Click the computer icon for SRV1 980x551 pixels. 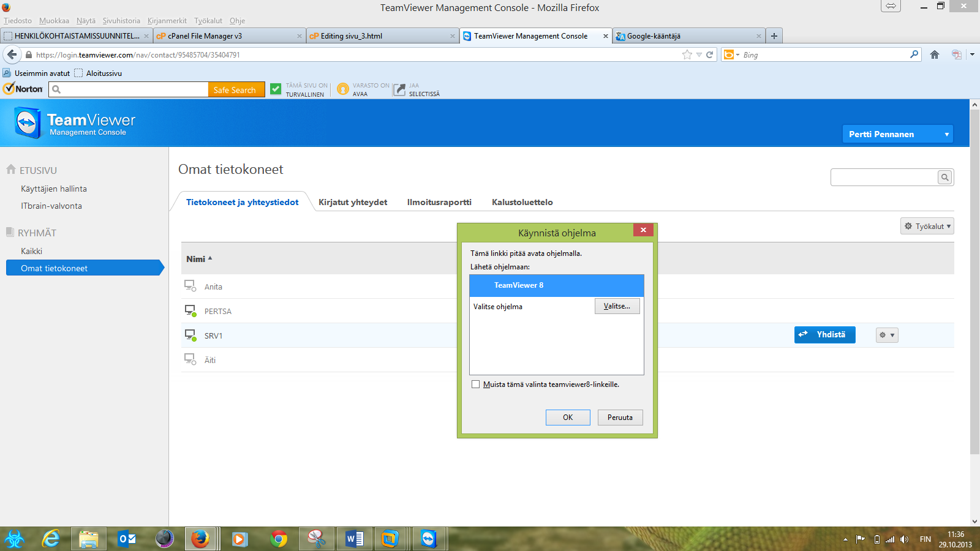tap(190, 335)
